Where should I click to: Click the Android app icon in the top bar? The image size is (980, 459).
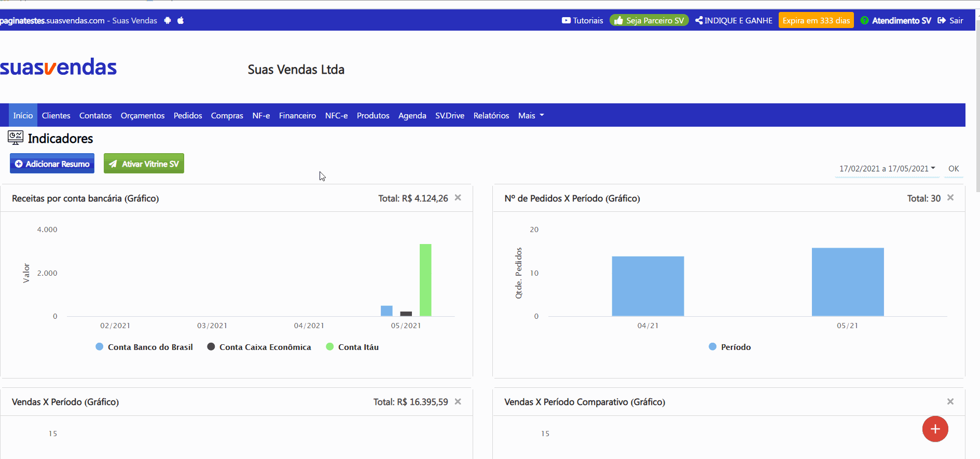point(168,20)
